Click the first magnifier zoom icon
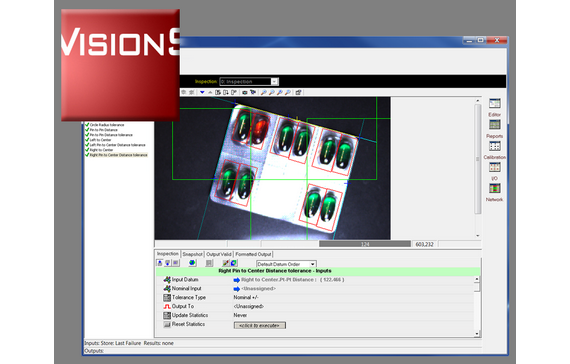 click(264, 92)
